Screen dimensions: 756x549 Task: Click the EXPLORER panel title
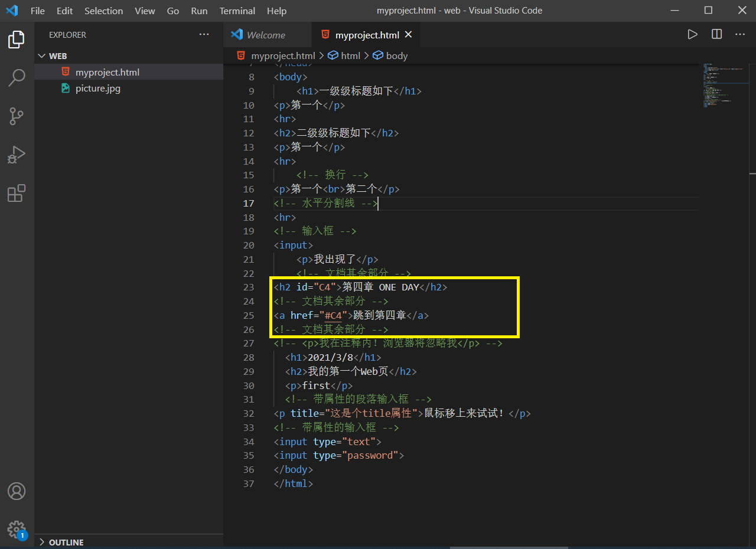pyautogui.click(x=67, y=35)
